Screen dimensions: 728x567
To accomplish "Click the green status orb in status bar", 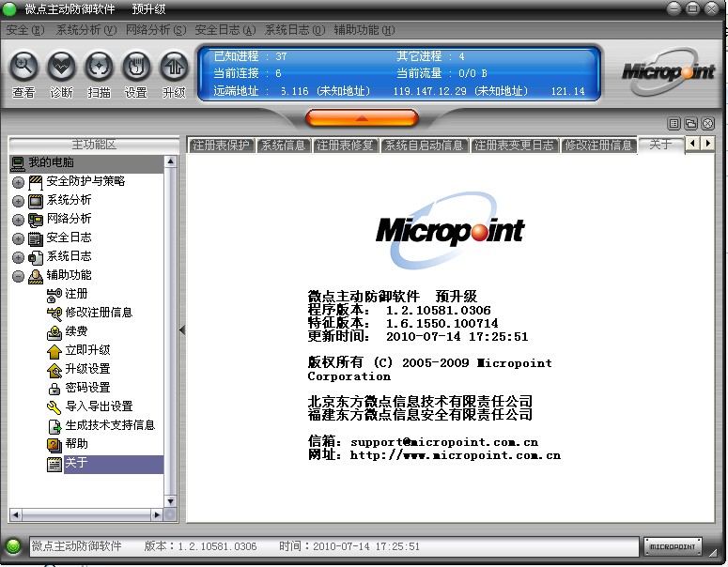I will pyautogui.click(x=13, y=546).
